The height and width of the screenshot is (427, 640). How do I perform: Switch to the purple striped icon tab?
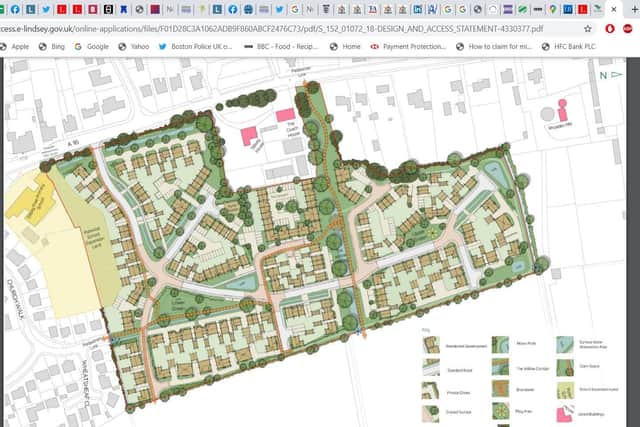click(x=508, y=9)
